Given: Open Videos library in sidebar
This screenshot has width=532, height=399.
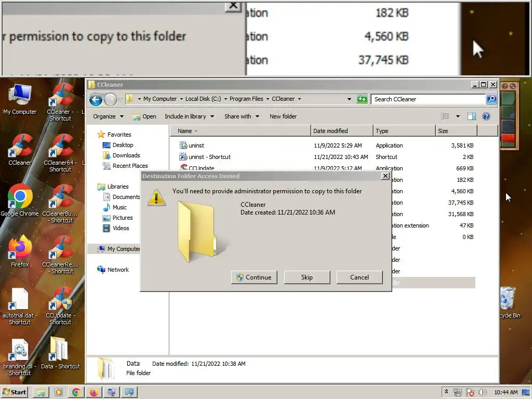Looking at the screenshot, I should tap(116, 229).
